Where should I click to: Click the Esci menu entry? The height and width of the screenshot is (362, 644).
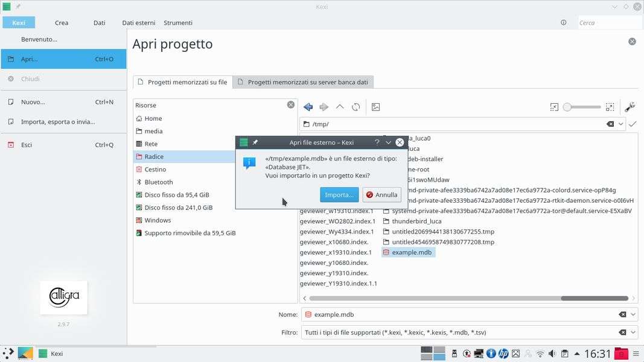pyautogui.click(x=63, y=145)
